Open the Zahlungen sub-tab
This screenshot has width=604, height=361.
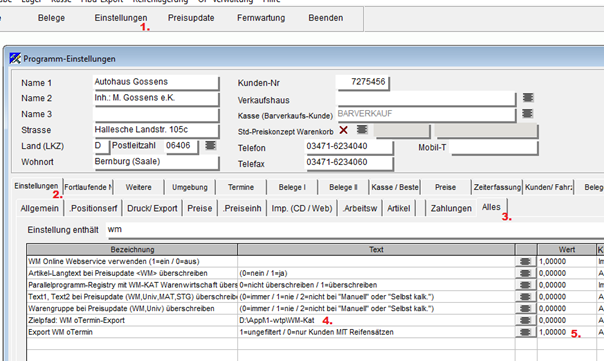(451, 208)
